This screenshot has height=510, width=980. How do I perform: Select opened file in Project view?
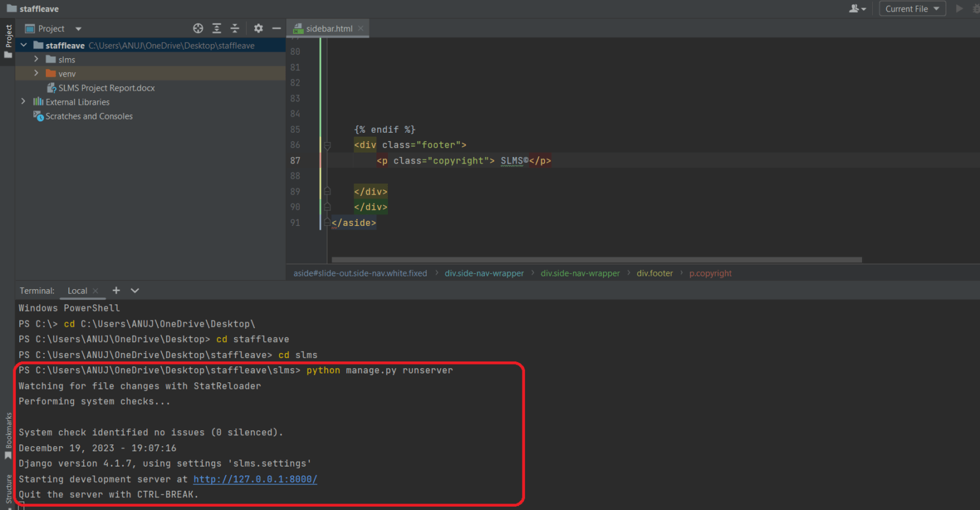[x=198, y=28]
